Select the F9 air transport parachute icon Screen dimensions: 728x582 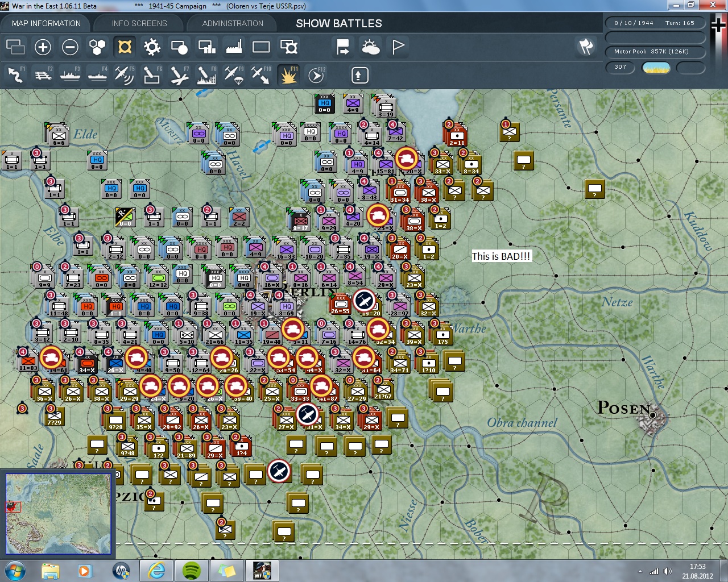pyautogui.click(x=233, y=75)
